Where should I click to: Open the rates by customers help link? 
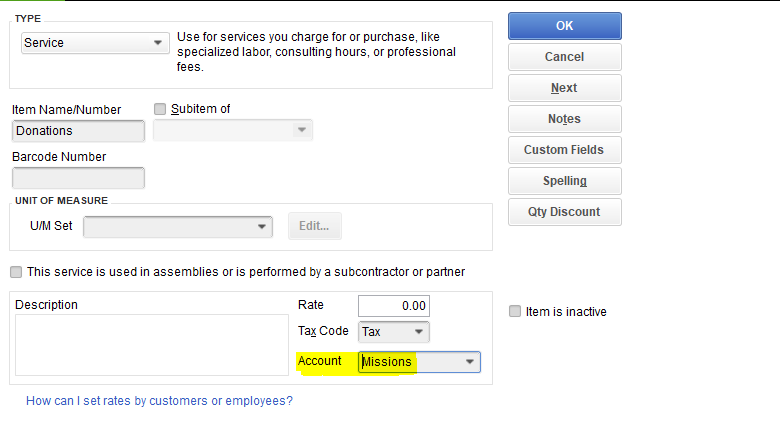point(159,401)
